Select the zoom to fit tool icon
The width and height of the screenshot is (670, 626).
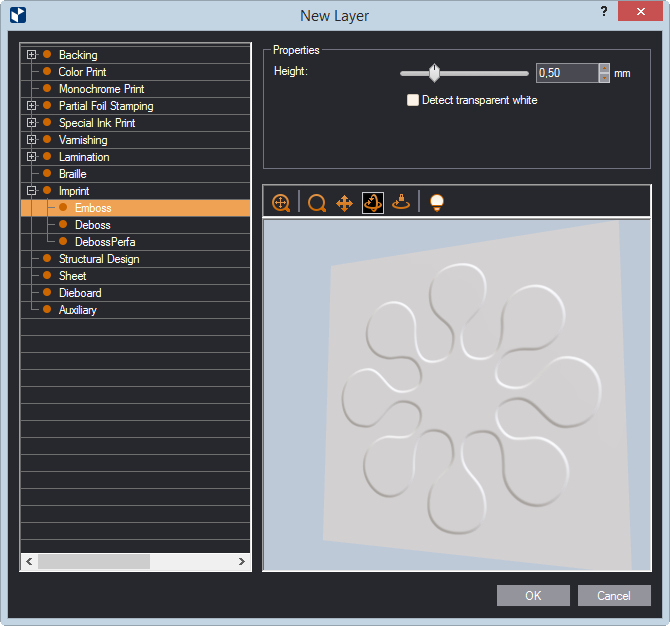281,203
